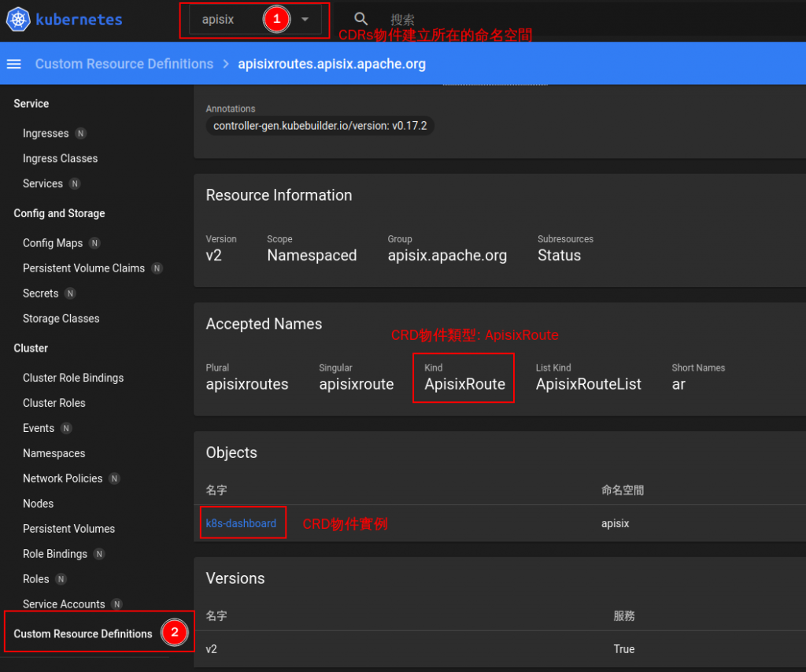The width and height of the screenshot is (806, 672).
Task: Click the 命名空間 column header in Objects
Action: (x=623, y=490)
